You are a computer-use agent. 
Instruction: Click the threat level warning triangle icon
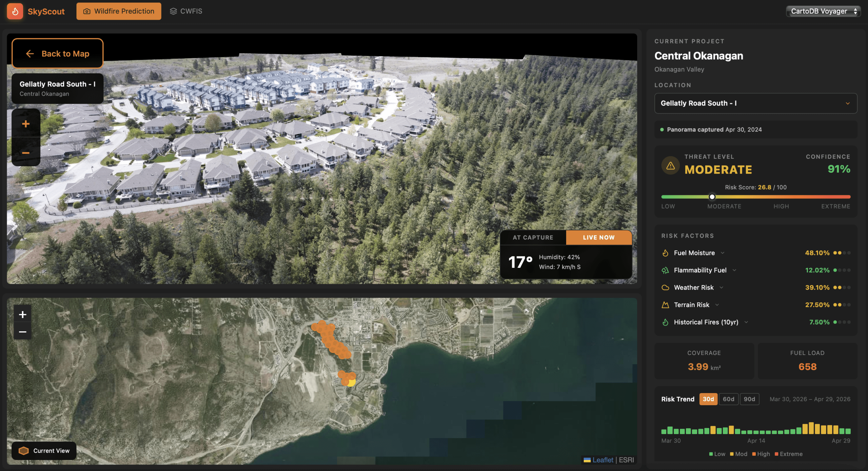pyautogui.click(x=670, y=165)
